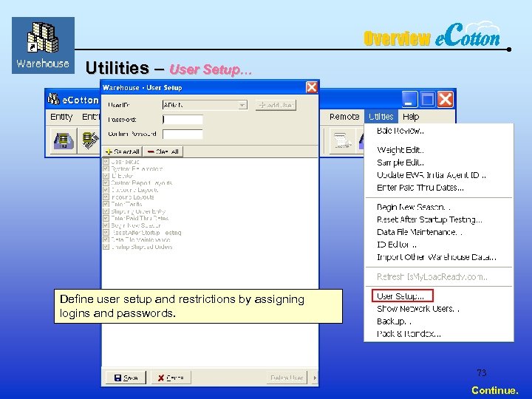Open the User ID dropdown list
The image size is (532, 399).
242,105
